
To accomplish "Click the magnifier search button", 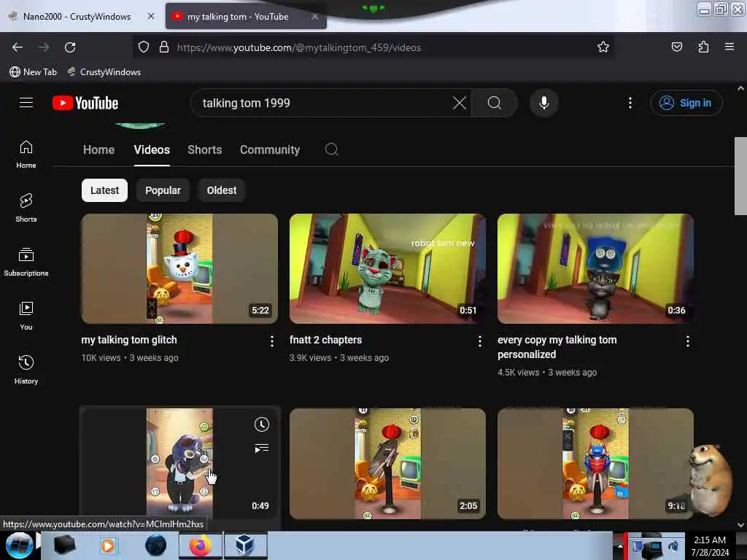I will coord(495,103).
